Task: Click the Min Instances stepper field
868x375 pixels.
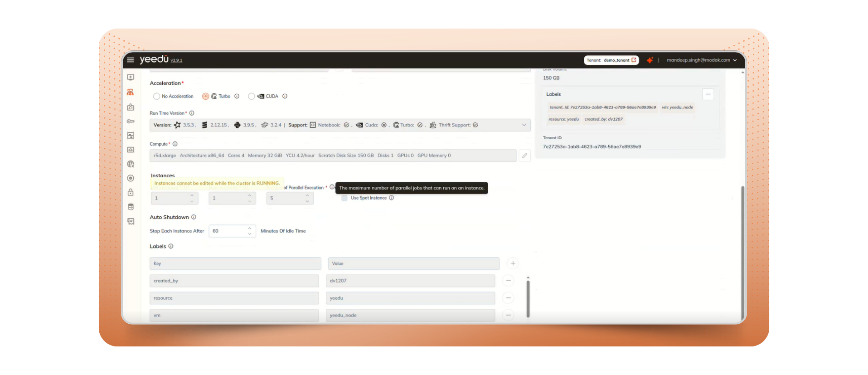Action: coord(175,198)
